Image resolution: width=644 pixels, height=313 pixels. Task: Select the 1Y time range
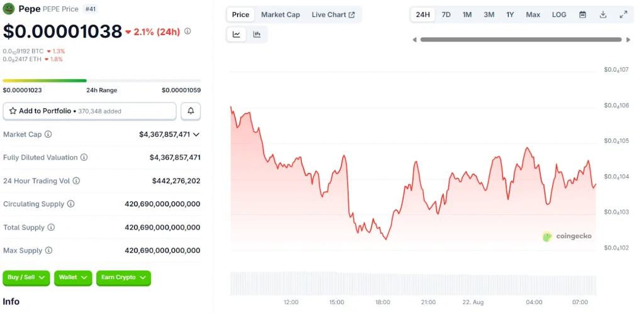coord(510,14)
